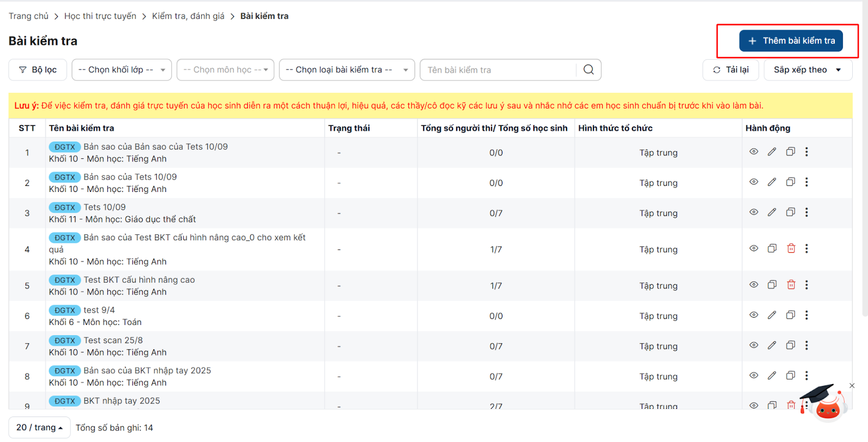The image size is (868, 442).
Task: Open three-dot menu for 'Test scan 25/8'
Action: pyautogui.click(x=807, y=345)
